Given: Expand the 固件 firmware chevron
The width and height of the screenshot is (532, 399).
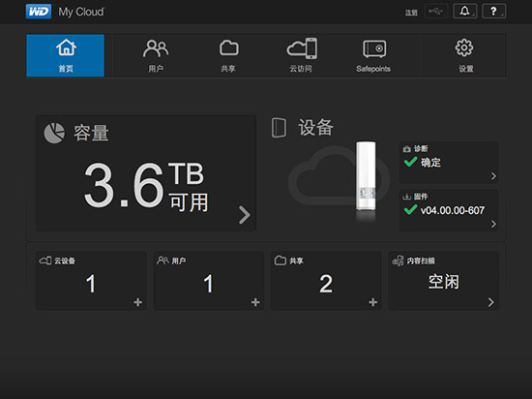Looking at the screenshot, I should [493, 224].
